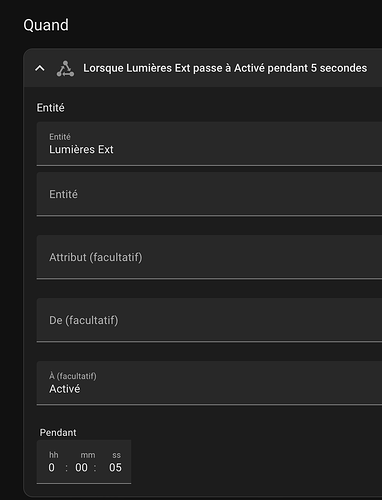Click the À (facultatif) floating label
The height and width of the screenshot is (500, 382).
click(x=73, y=376)
